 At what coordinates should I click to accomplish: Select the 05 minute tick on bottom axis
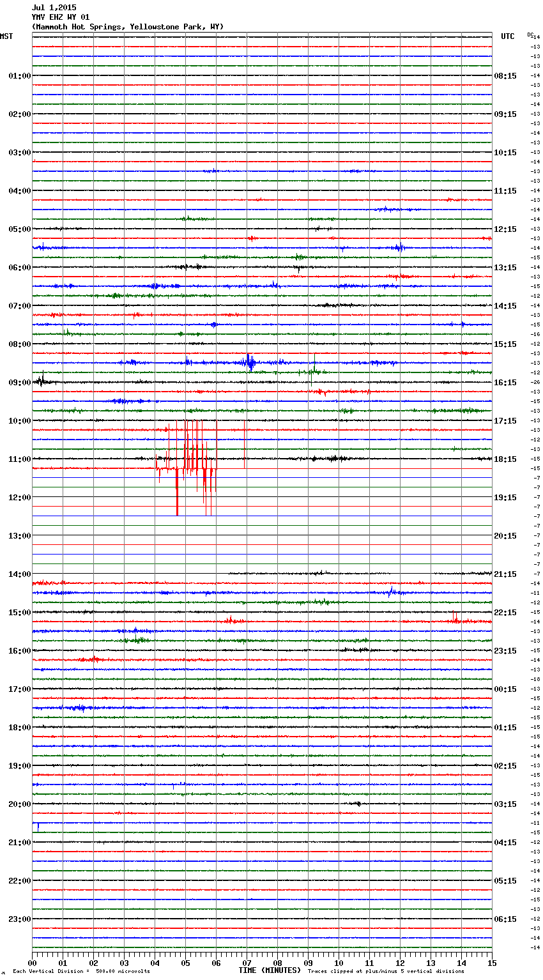(185, 963)
